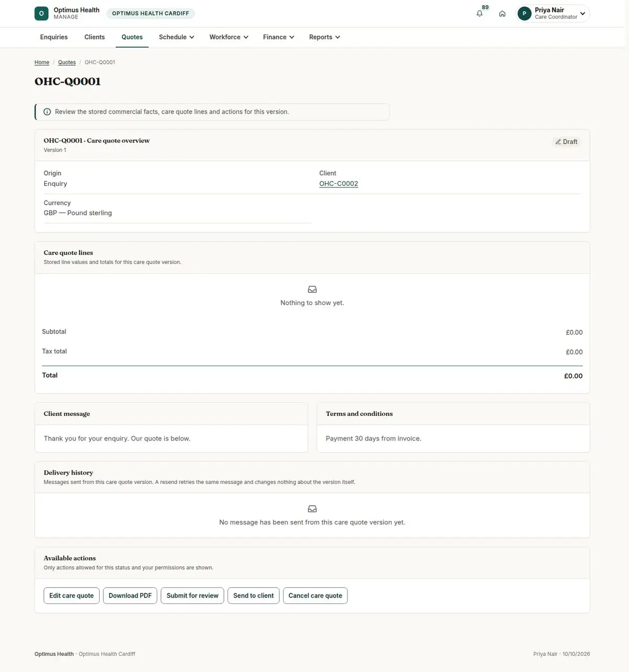Click the Priya Nair avatar icon
Screen dimensions: 629x672
(524, 14)
